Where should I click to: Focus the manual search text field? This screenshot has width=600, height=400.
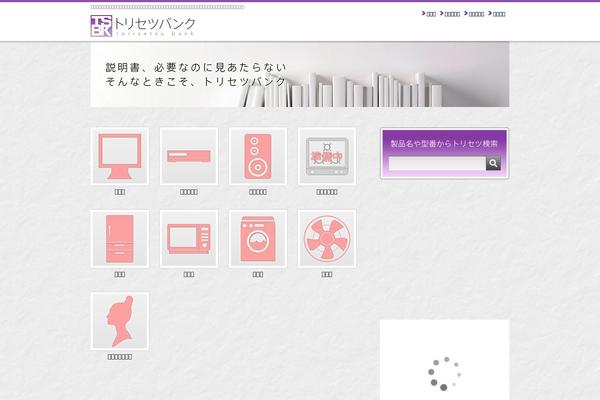(437, 163)
